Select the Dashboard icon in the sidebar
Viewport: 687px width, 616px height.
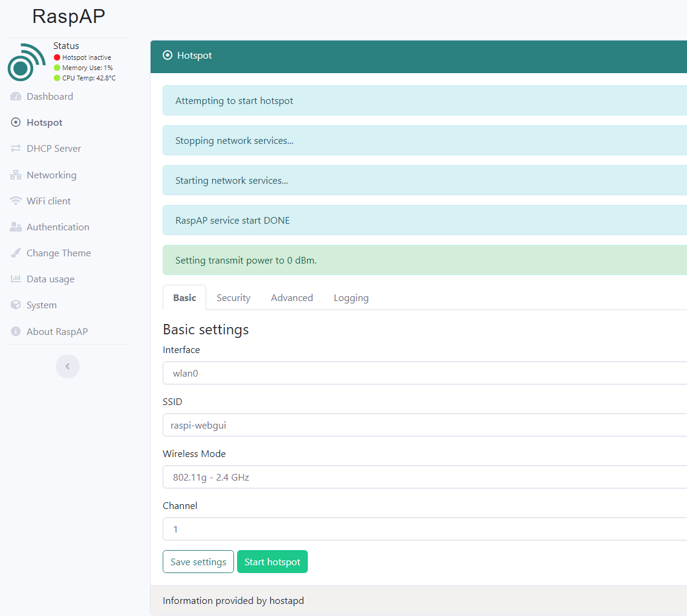[x=15, y=96]
